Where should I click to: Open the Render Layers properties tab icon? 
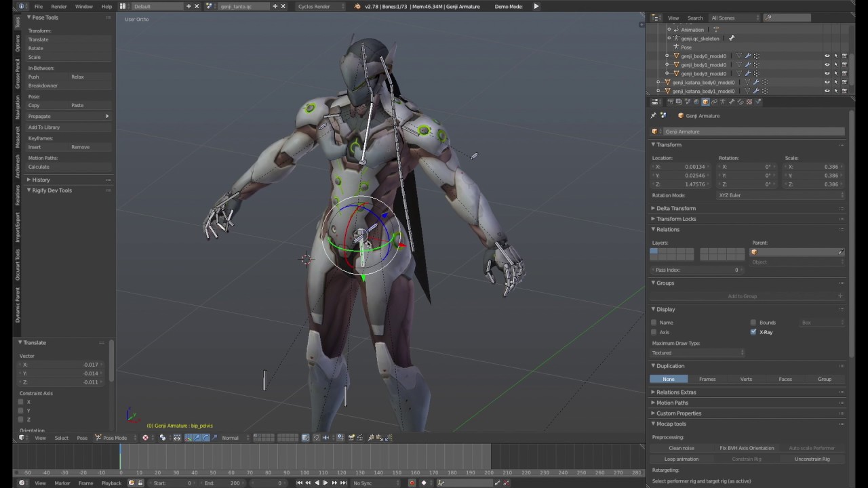(x=679, y=102)
